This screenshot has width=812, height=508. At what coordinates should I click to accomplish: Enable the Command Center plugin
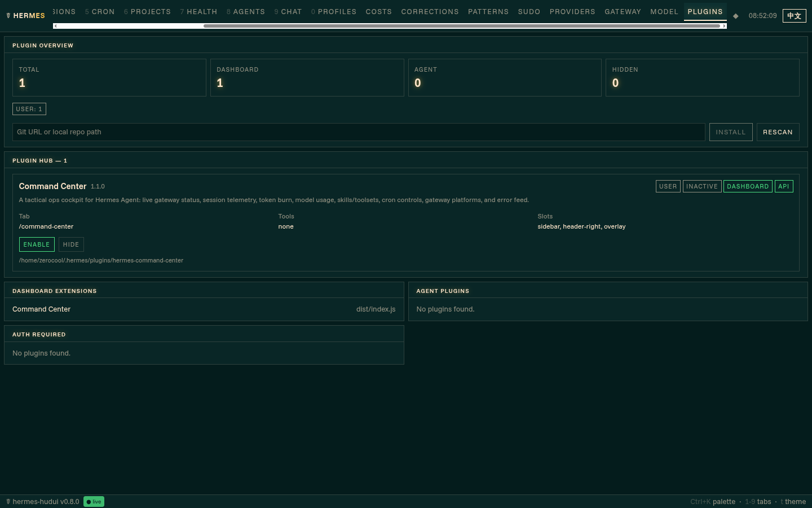click(37, 244)
